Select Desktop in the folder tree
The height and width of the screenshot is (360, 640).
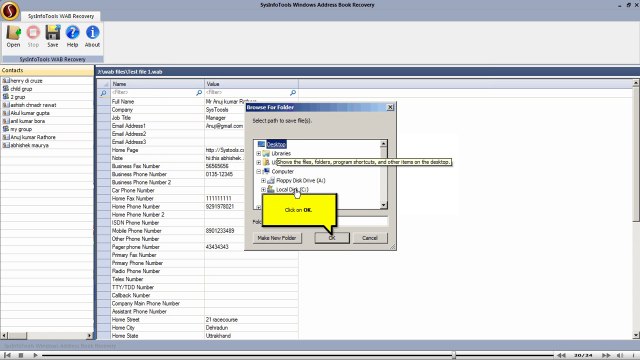click(276, 144)
